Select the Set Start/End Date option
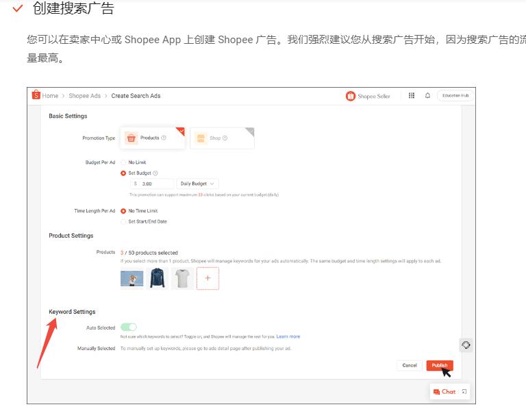Screen dimensions: 526x420 [123, 222]
